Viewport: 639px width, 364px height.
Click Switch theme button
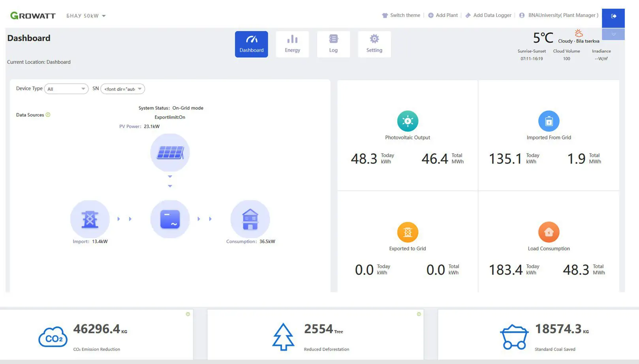point(401,15)
